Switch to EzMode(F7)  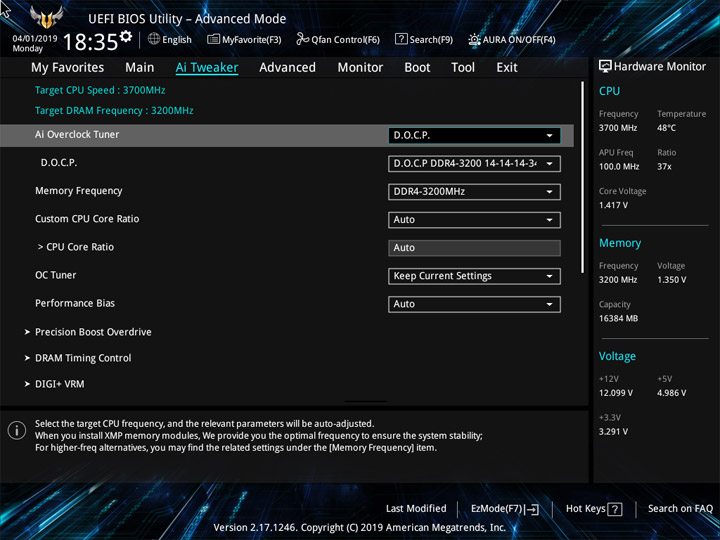pos(505,509)
